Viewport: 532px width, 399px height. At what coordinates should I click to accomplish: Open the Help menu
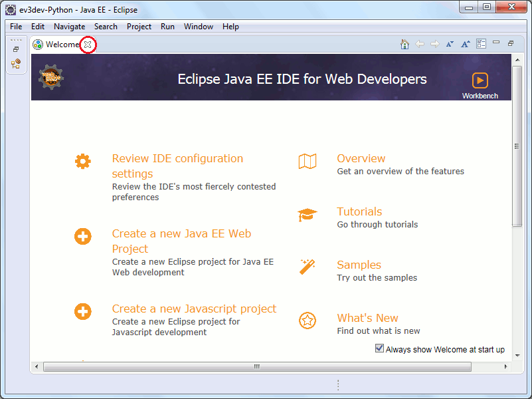[x=230, y=27]
